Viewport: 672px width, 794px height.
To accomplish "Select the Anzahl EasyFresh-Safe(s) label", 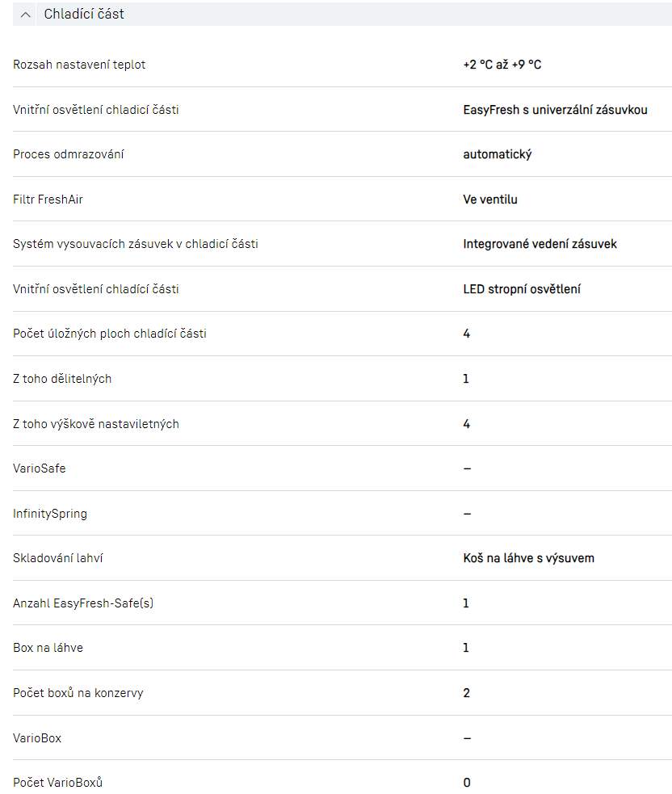I will pyautogui.click(x=83, y=603).
